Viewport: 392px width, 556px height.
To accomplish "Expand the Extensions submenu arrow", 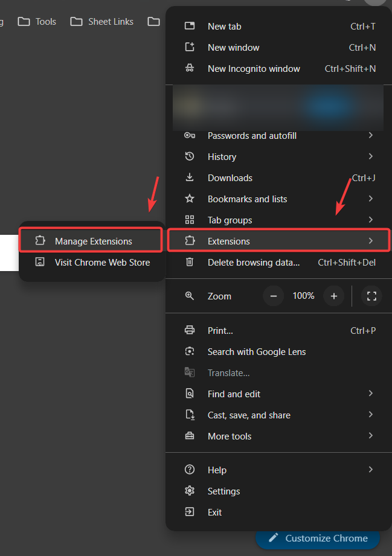I will (371, 240).
